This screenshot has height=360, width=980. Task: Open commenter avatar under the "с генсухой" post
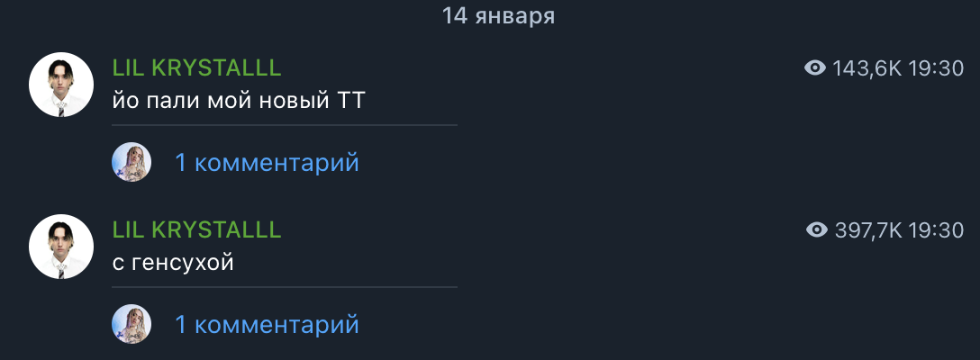[x=132, y=324]
